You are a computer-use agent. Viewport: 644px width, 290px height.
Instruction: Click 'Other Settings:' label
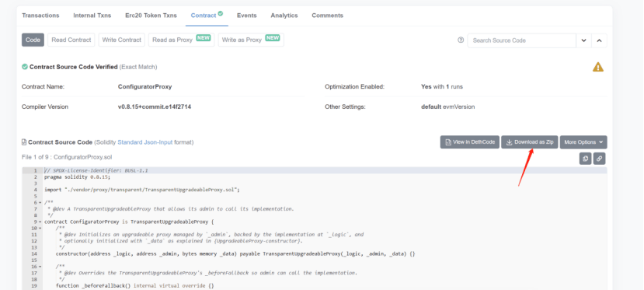pos(345,107)
